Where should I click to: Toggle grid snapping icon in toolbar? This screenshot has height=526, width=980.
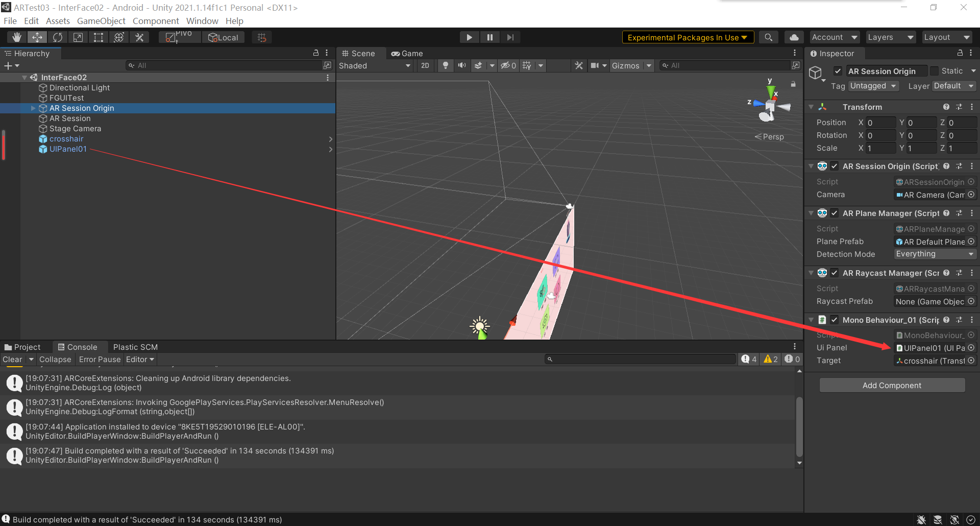[262, 37]
